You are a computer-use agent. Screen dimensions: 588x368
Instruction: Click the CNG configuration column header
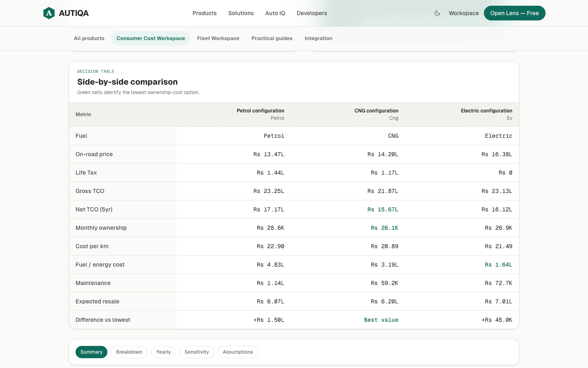pyautogui.click(x=376, y=114)
